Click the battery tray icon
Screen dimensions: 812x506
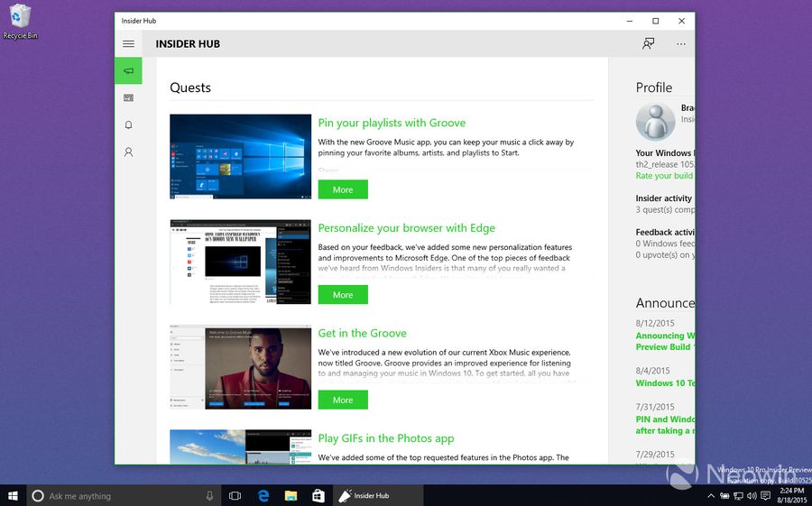[725, 496]
